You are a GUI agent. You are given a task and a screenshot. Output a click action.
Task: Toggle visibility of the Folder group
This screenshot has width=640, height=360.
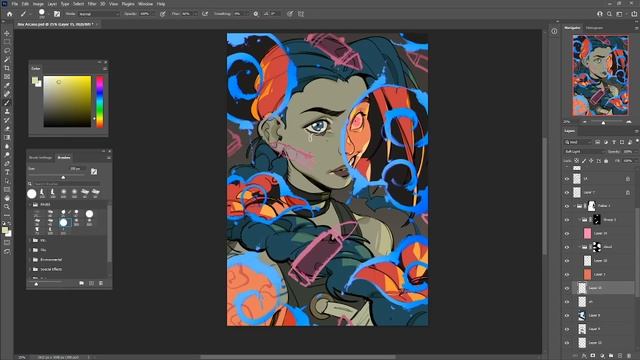(567, 206)
